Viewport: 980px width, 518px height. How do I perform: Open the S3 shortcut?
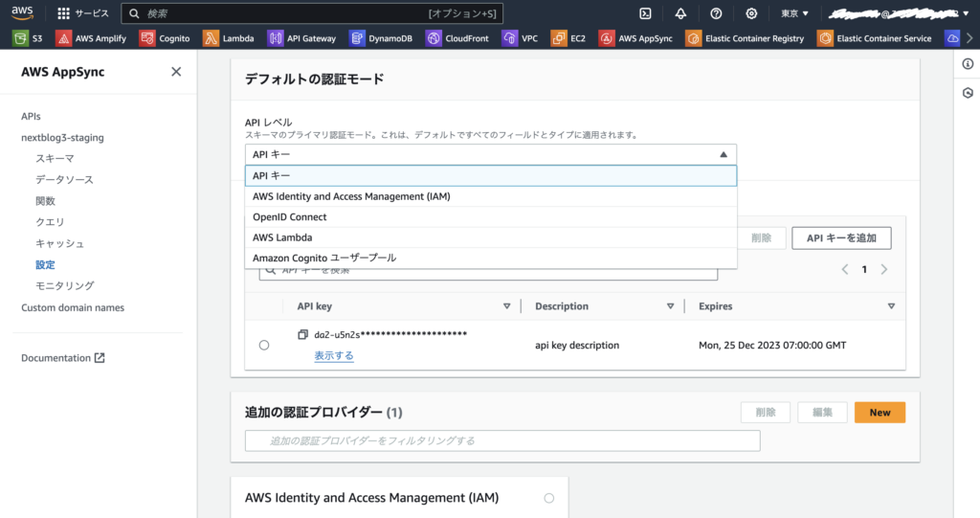[x=28, y=38]
